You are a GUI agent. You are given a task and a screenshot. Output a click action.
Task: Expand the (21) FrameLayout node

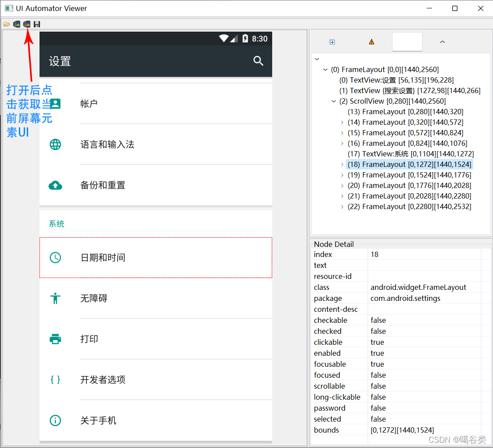[x=342, y=196]
